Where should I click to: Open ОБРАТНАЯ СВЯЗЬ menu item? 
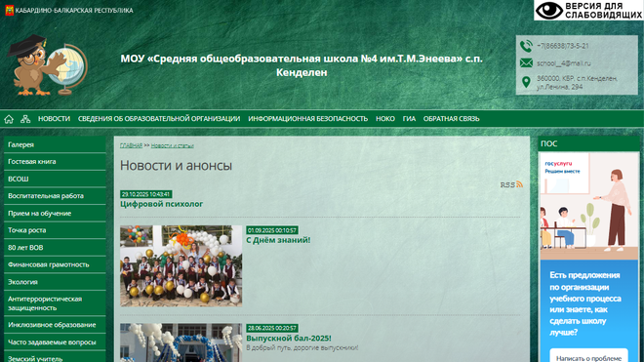tap(452, 119)
